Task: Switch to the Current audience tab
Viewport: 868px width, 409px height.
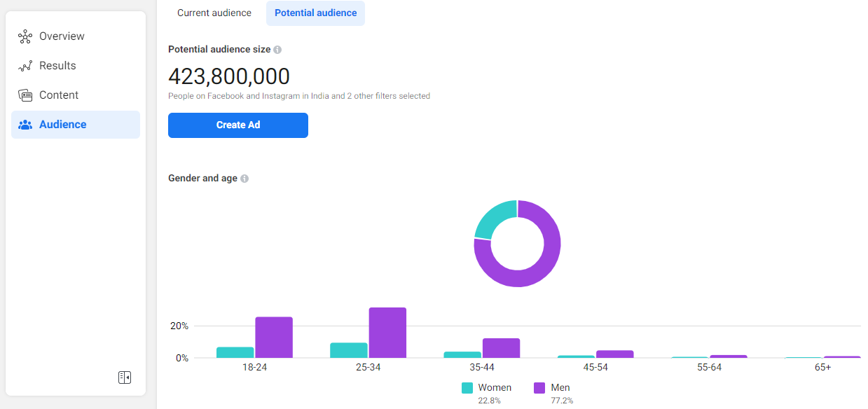Action: [214, 13]
